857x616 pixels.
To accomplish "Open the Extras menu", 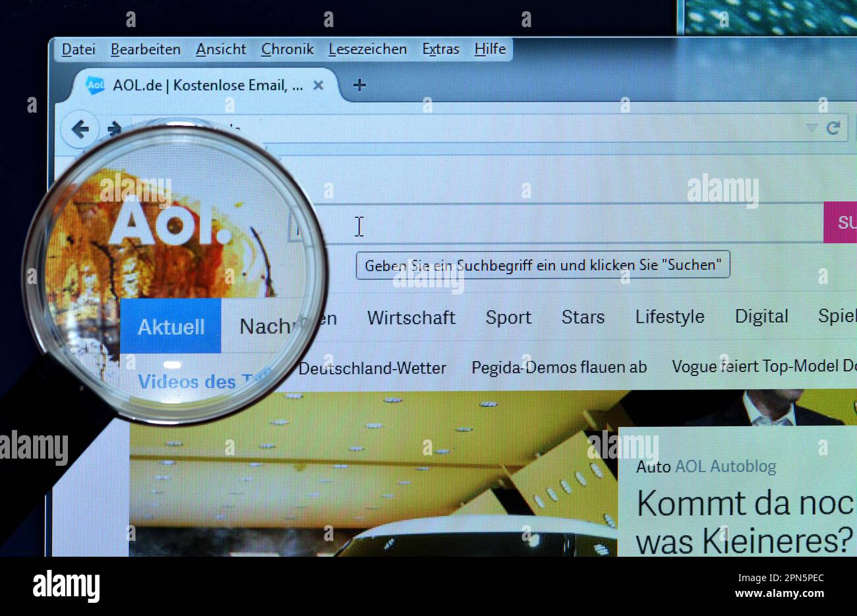I will (441, 49).
